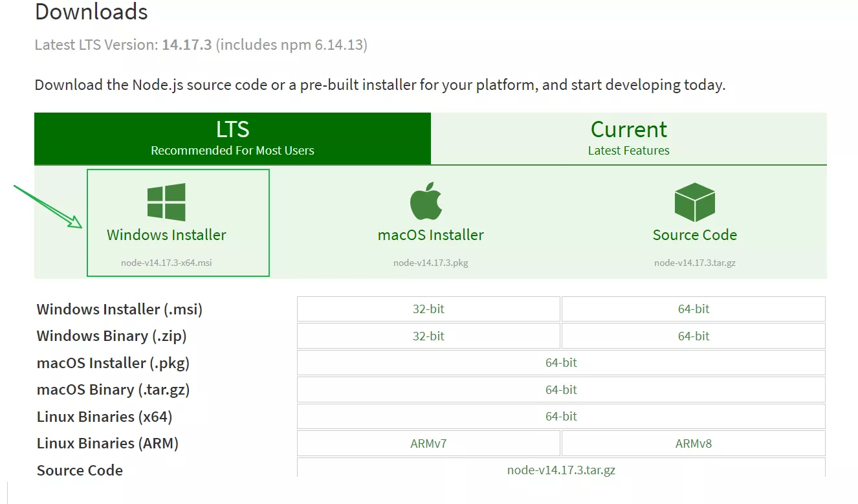Download the 64-bit macOS Binary (.tar.gz)
Screen dimensions: 858x504
pyautogui.click(x=560, y=389)
